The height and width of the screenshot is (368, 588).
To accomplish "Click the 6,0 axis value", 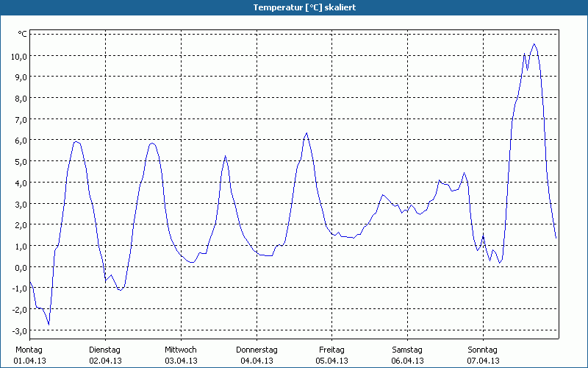I will [21, 141].
